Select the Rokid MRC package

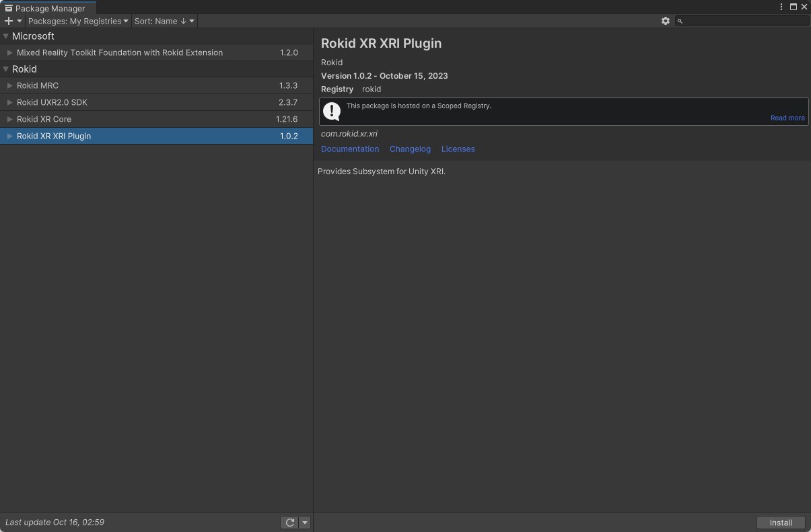click(x=156, y=85)
